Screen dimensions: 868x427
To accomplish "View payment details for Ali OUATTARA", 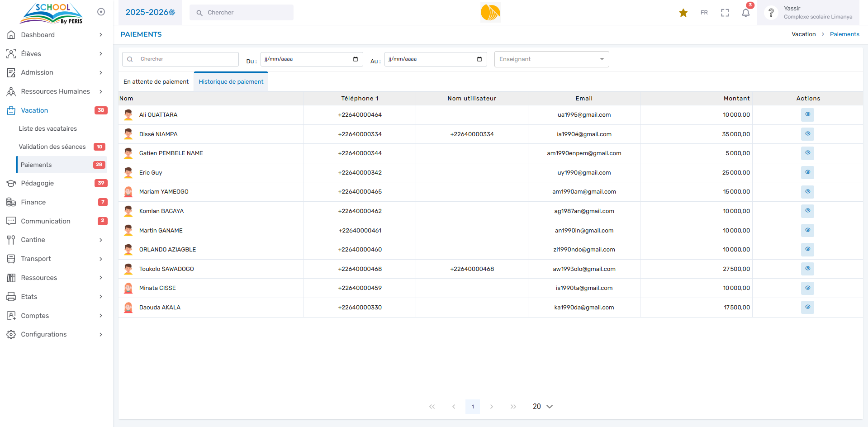I will pyautogui.click(x=807, y=114).
